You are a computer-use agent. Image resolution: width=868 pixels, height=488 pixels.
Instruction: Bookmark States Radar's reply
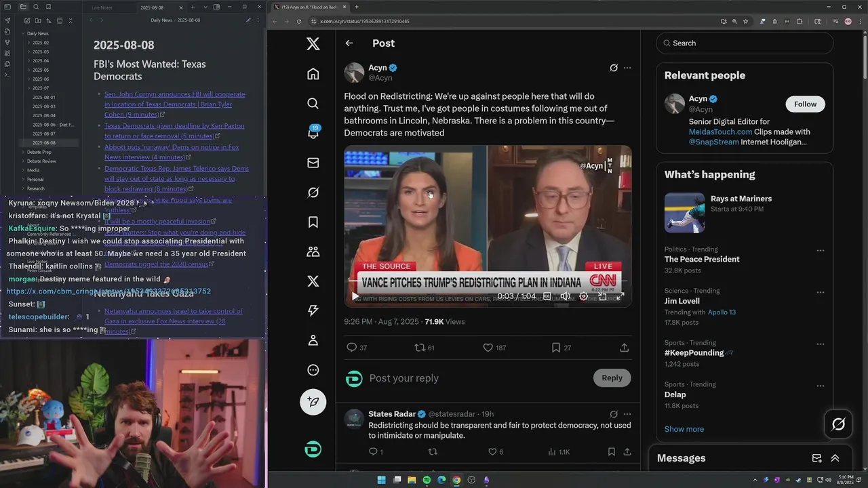pyautogui.click(x=612, y=451)
